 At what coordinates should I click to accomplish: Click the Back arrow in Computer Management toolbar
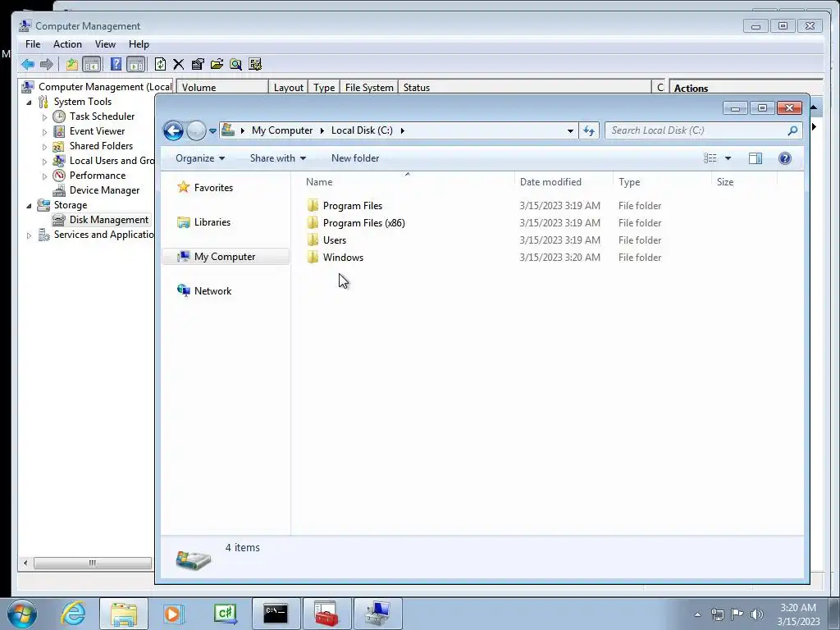[28, 65]
